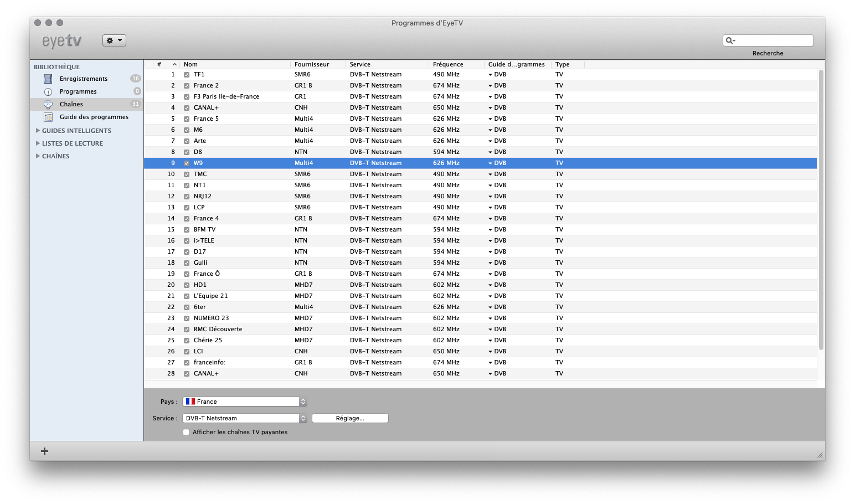The image size is (855, 504).
Task: Toggle the BFM TV channel checkbox
Action: pos(187,230)
